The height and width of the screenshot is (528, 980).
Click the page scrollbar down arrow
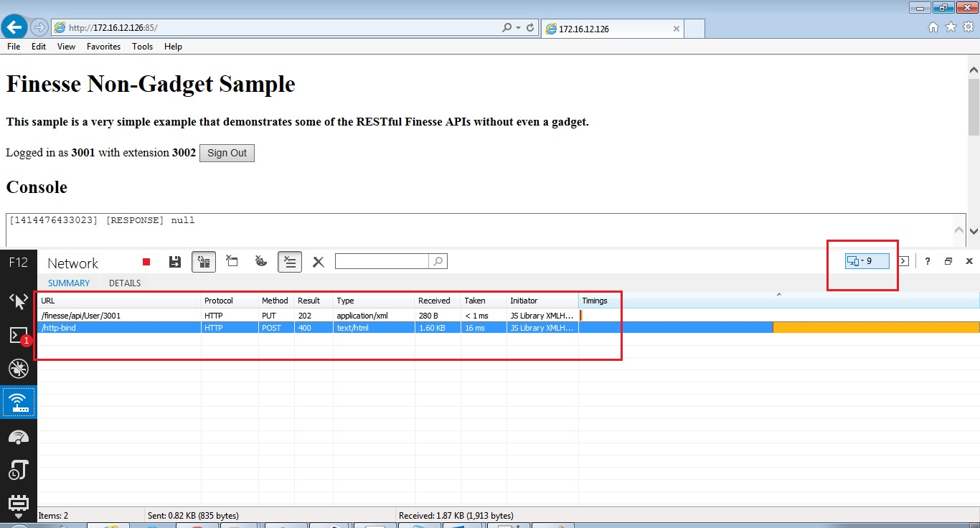(974, 231)
